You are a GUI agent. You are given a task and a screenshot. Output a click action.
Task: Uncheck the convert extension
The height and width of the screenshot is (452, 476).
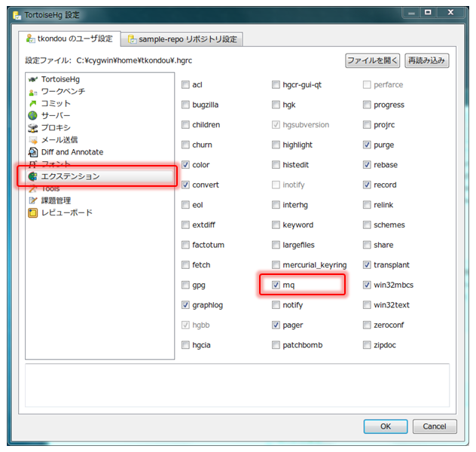tap(185, 185)
